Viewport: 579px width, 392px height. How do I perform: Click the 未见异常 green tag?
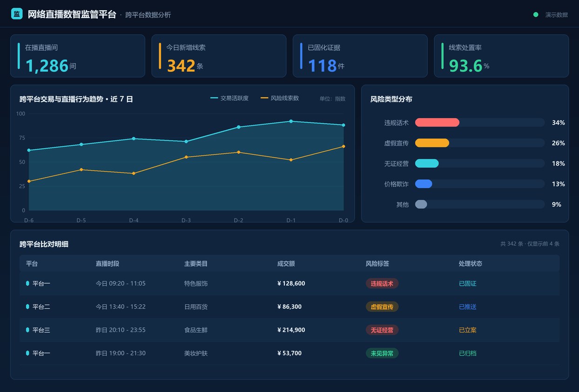382,353
